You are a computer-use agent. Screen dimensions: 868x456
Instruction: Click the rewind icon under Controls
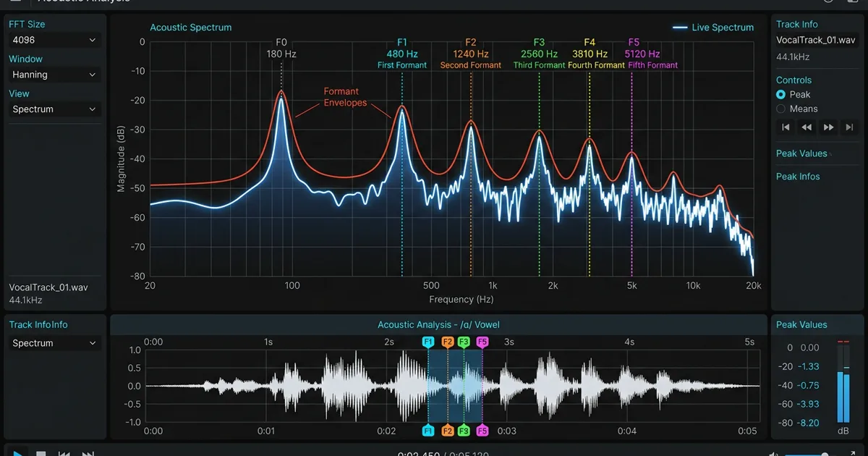coord(807,127)
